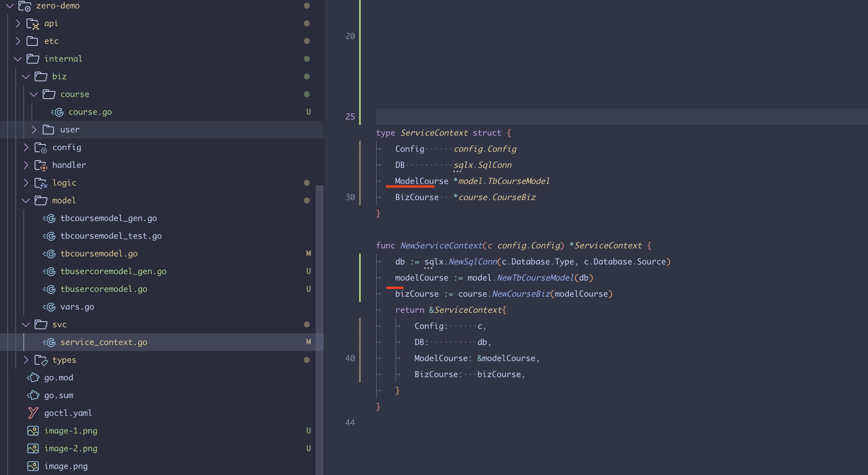The height and width of the screenshot is (475, 868).
Task: Click the image-1.png image file icon
Action: click(x=33, y=431)
